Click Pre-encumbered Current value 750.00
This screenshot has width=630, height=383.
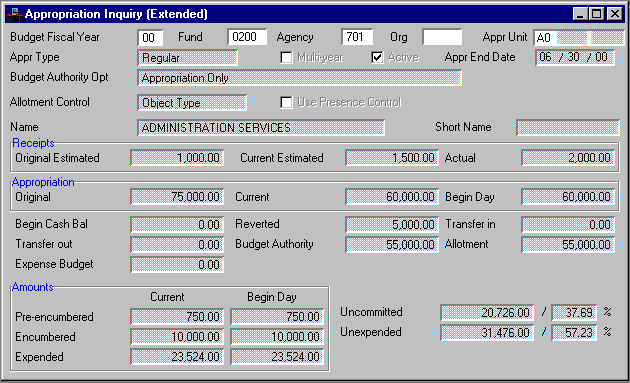(x=177, y=317)
